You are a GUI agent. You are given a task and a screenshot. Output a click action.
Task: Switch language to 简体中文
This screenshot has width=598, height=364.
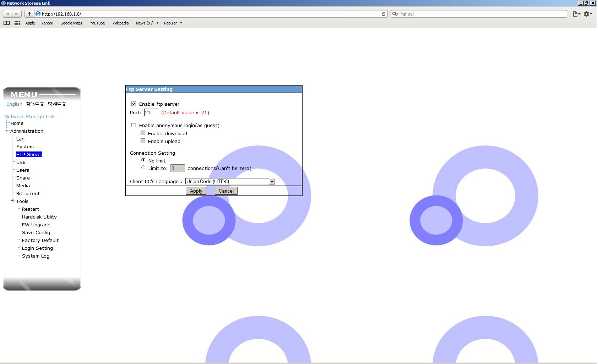[x=35, y=104]
